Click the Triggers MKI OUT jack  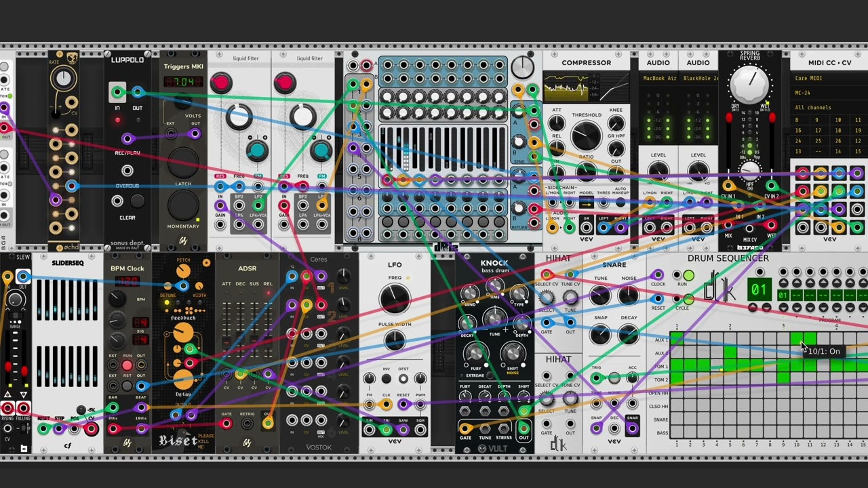click(x=195, y=134)
